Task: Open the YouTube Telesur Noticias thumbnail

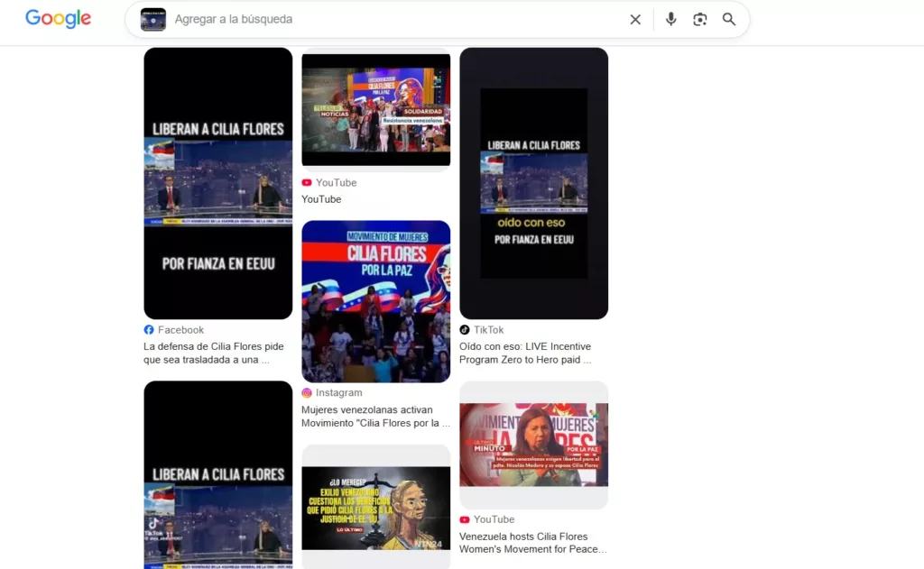Action: coord(376,109)
